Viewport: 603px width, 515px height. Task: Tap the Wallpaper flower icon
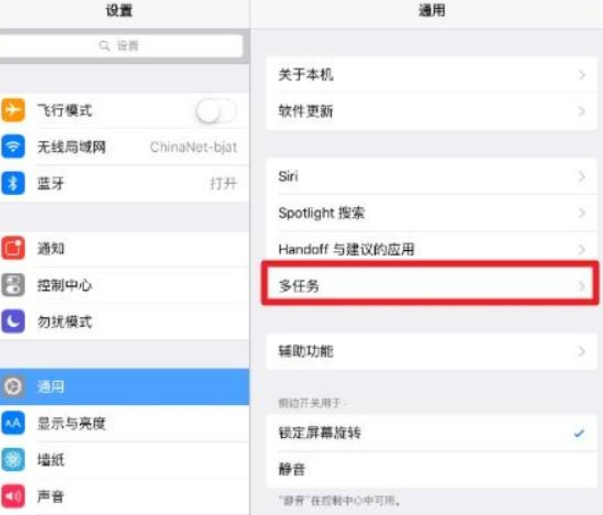(13, 460)
